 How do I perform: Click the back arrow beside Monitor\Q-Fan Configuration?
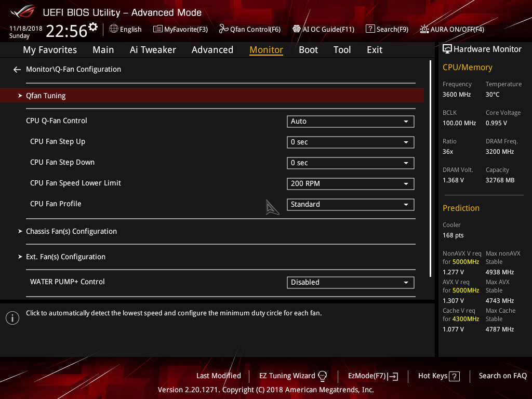coord(17,70)
